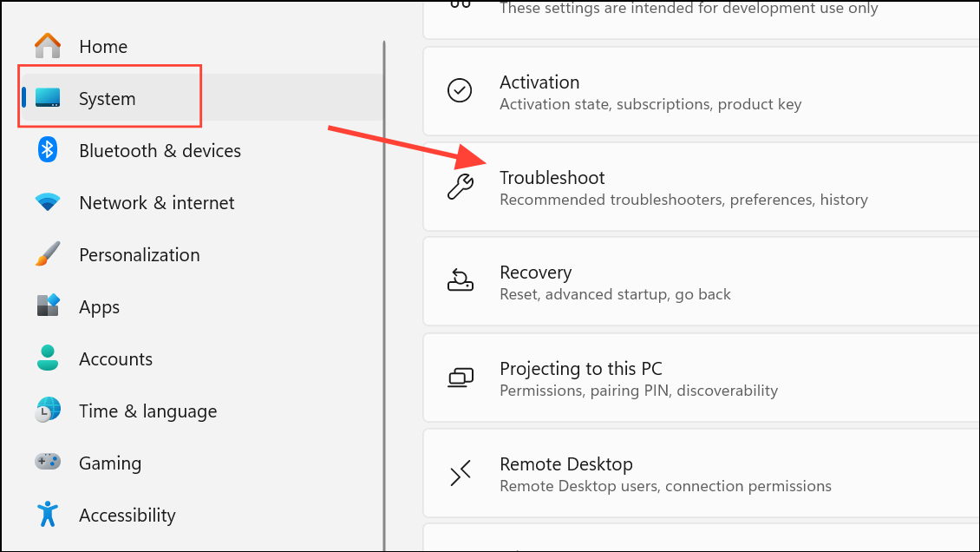Screen dimensions: 980x552
Task: Click the Accessibility figure icon
Action: [x=47, y=515]
